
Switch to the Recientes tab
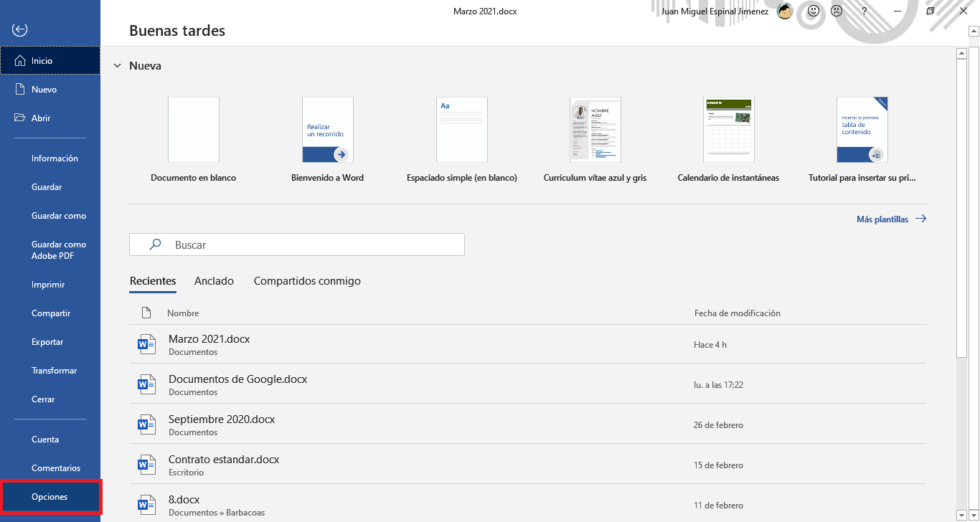(153, 281)
